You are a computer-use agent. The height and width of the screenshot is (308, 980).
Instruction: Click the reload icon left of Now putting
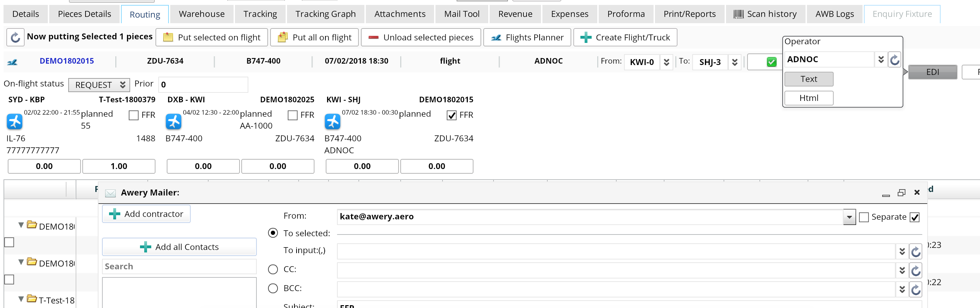[15, 37]
